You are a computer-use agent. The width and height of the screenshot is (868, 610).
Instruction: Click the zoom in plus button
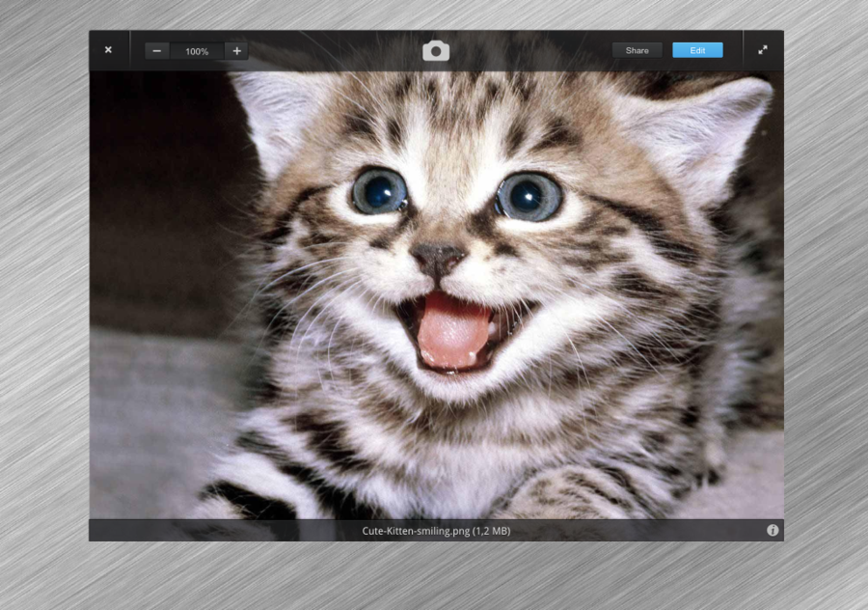pyautogui.click(x=236, y=51)
